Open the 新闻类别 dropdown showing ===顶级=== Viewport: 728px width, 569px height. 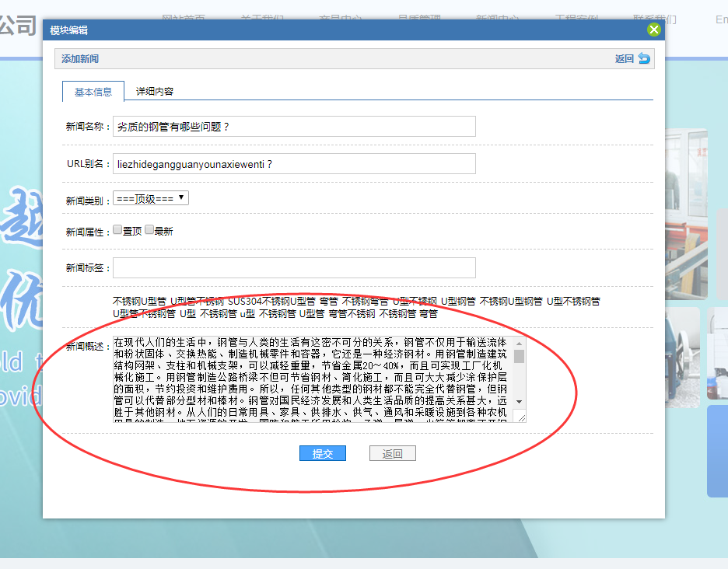pos(151,198)
